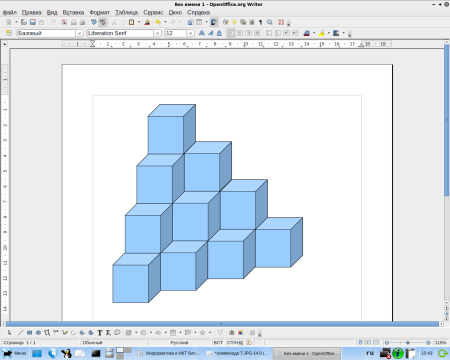Viewport: 450px width, 360px height.
Task: Open the Базовый paragraph style dropdown
Action: click(x=79, y=33)
